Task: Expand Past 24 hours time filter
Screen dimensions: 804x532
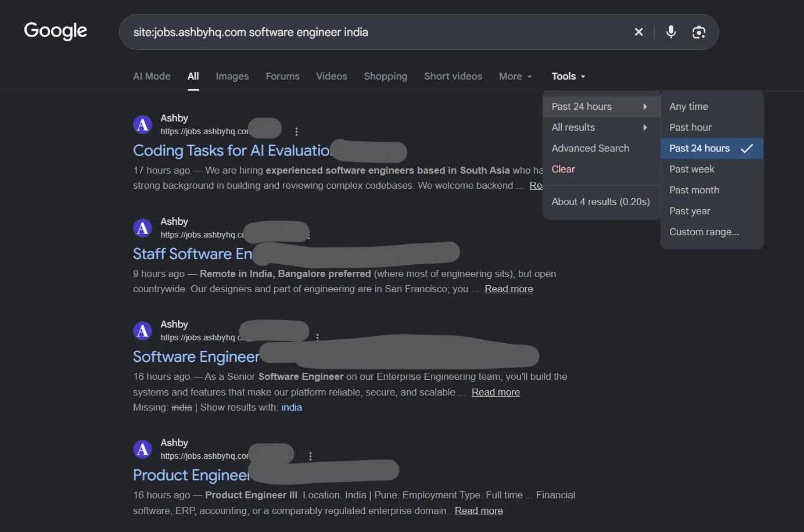Action: pyautogui.click(x=601, y=106)
